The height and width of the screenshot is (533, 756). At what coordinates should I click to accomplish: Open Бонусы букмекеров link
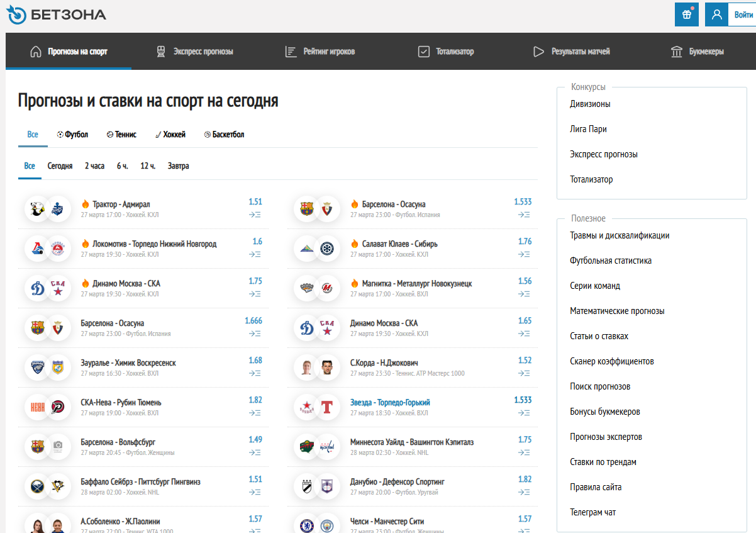[x=605, y=412]
